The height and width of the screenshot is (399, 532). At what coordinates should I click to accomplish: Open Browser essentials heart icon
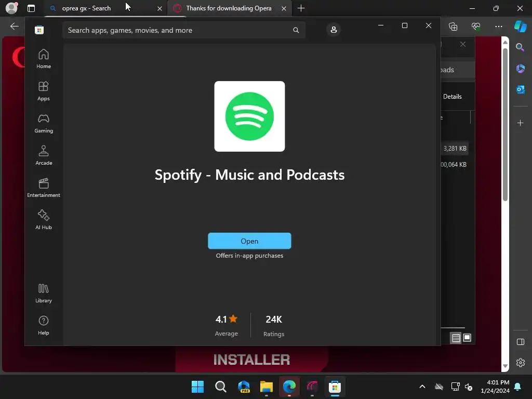tap(476, 26)
